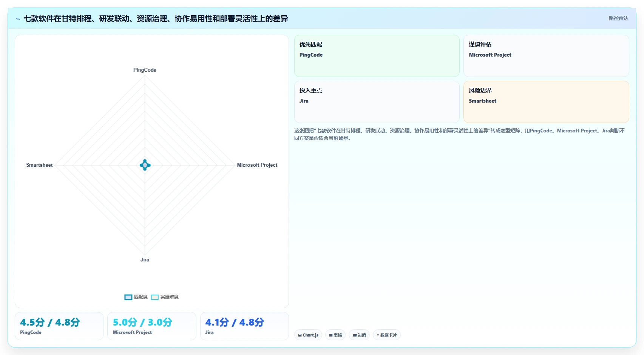Click the radar data point cluster at center
Image resolution: width=644 pixels, height=355 pixels.
[x=145, y=165]
